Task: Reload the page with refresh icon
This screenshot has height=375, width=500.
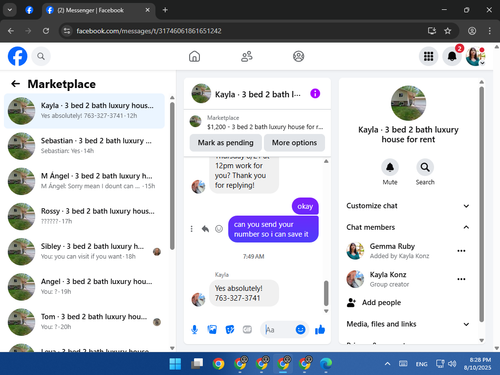Action: [x=46, y=31]
